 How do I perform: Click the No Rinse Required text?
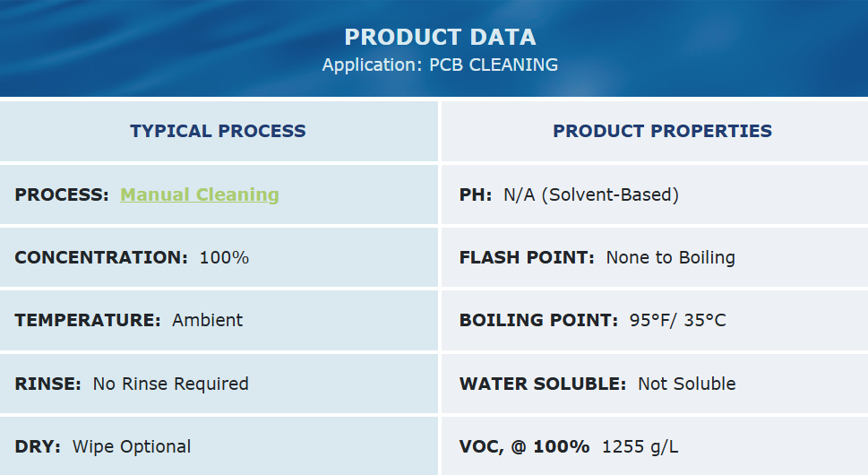[171, 384]
